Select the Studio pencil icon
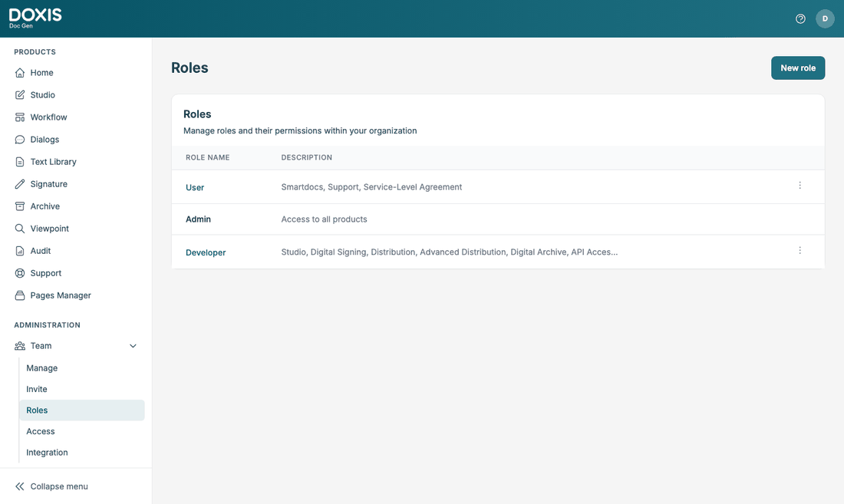Image resolution: width=844 pixels, height=504 pixels. coord(20,94)
